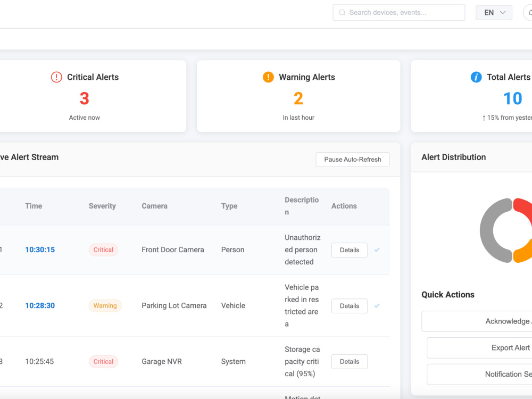
Task: Open Details for Front Door Camera alert
Action: [350, 250]
